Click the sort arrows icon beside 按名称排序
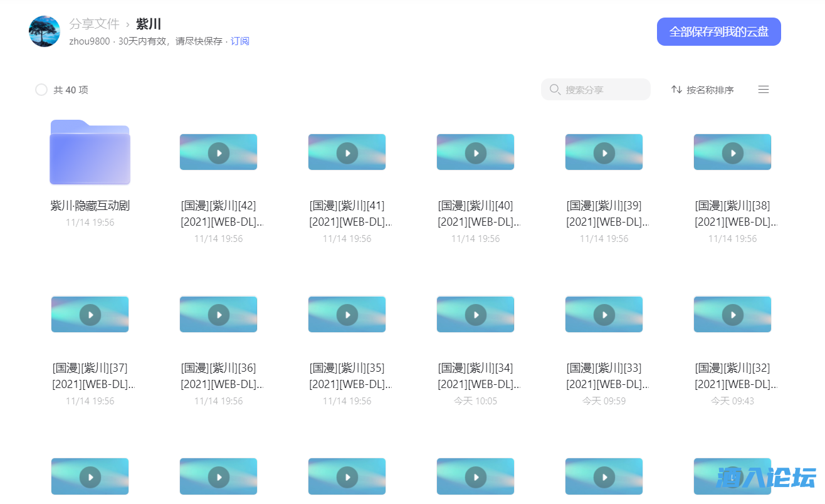 click(676, 89)
